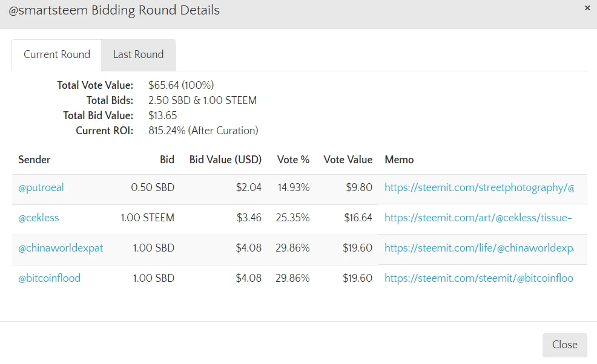597x364 pixels.
Task: Select the $2.04 bid value cell
Action: [x=249, y=187]
